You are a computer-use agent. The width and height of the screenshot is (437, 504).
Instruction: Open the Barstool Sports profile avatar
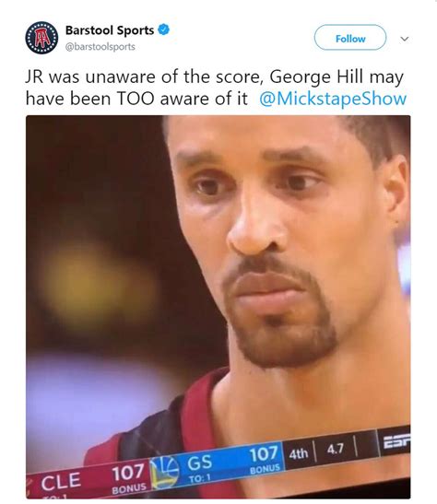41,38
